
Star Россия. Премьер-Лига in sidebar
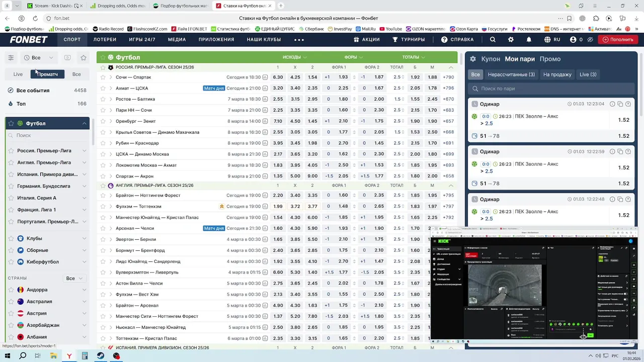12,151
